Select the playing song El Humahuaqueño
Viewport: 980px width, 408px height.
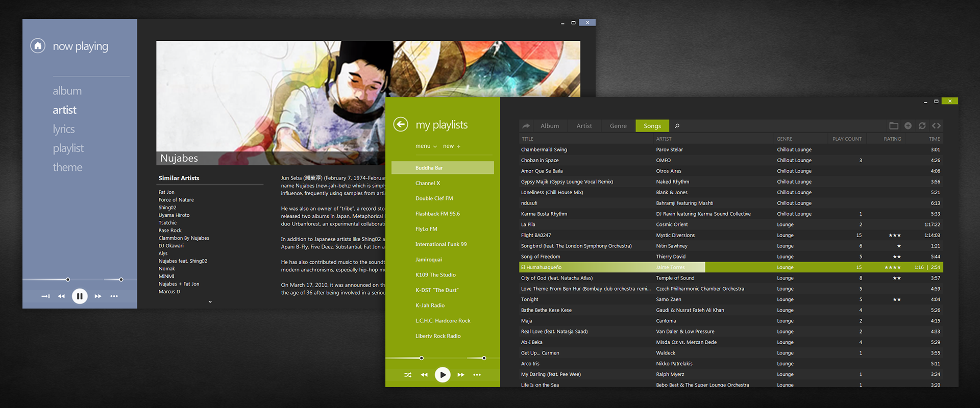pos(731,267)
